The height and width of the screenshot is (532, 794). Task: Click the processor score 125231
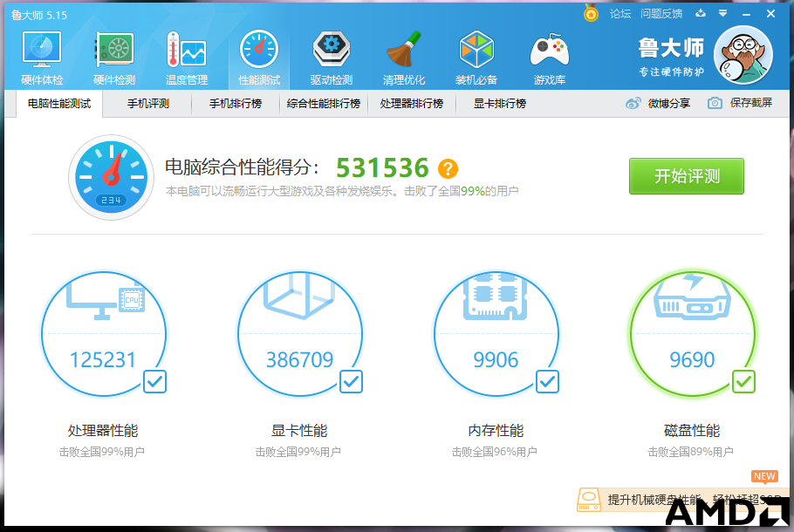[x=103, y=360]
